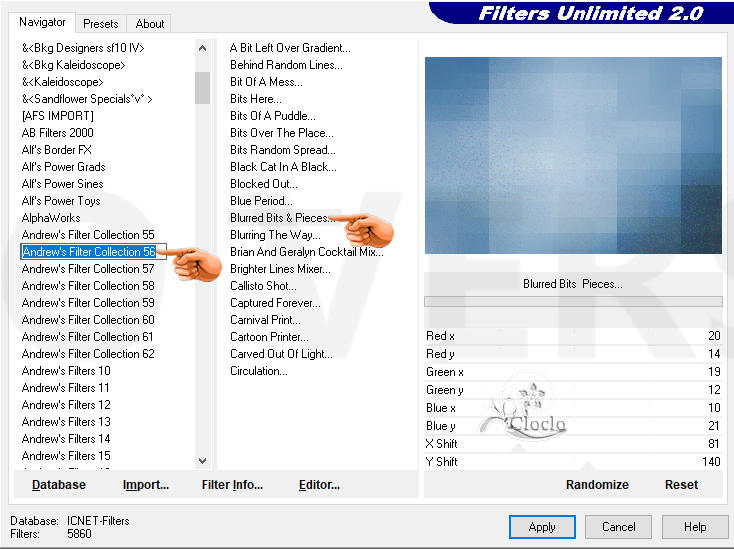Choose Brian And Geralyn Cocktail Mix... filter
Viewport: 734px width, 549px height.
pos(307,252)
